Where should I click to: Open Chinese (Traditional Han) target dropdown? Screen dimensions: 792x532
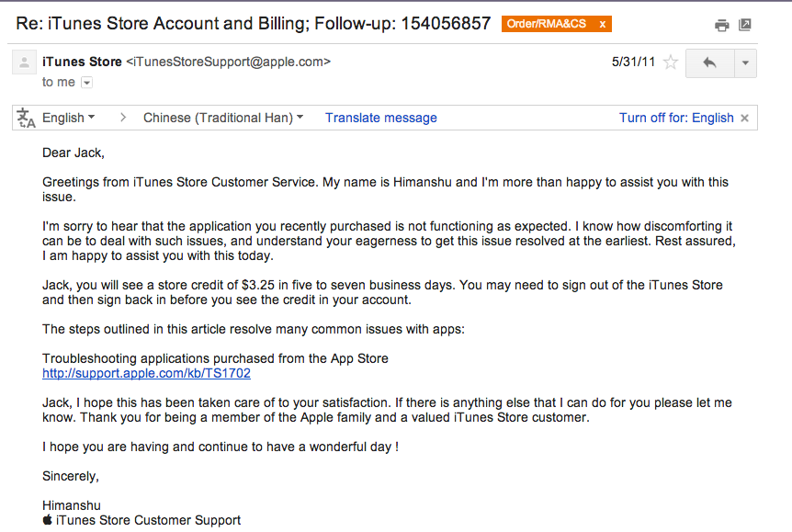pos(223,118)
